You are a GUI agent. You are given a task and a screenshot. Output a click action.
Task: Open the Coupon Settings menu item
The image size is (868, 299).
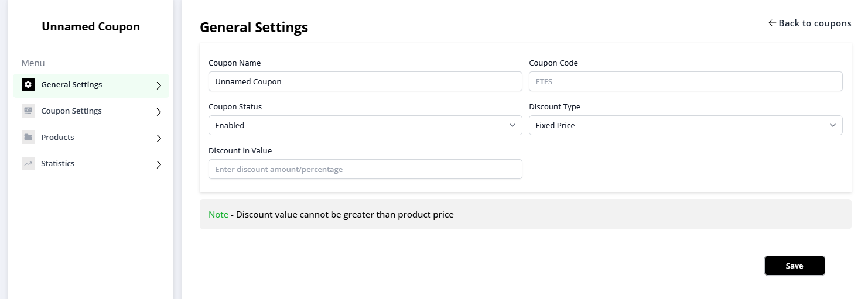(x=71, y=111)
